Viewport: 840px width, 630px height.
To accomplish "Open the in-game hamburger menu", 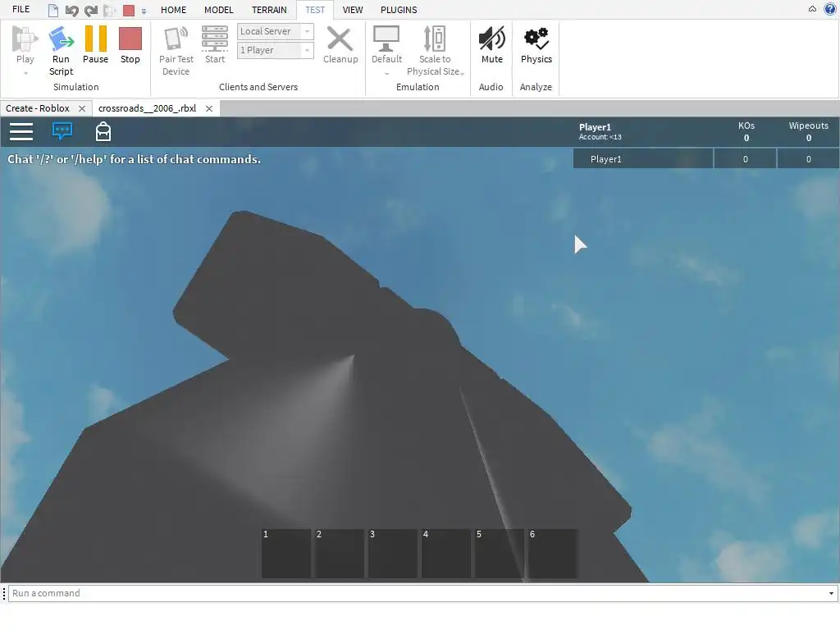I will (x=21, y=131).
